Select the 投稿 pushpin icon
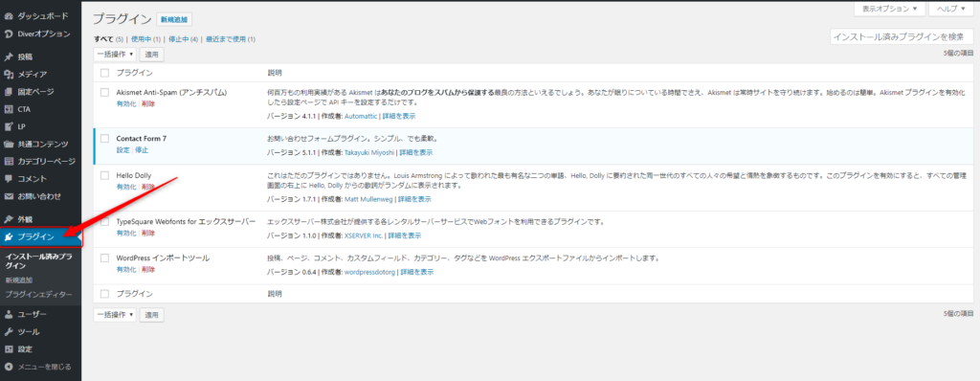 coord(9,56)
